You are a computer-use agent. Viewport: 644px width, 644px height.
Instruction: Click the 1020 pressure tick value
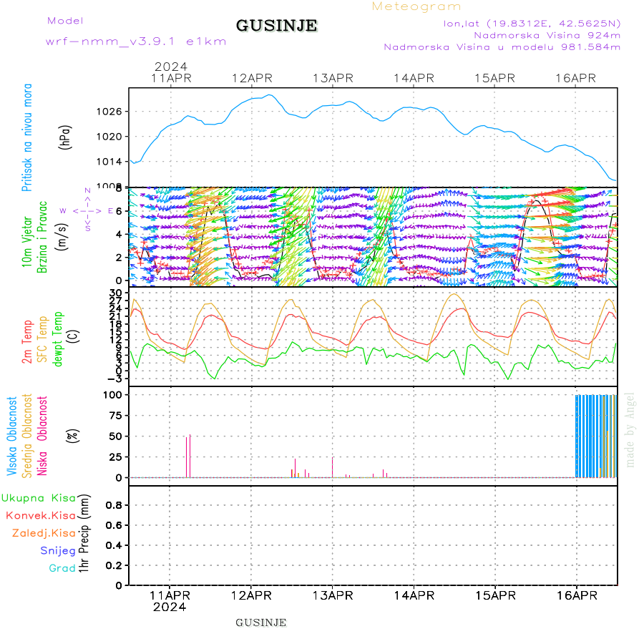(x=109, y=137)
